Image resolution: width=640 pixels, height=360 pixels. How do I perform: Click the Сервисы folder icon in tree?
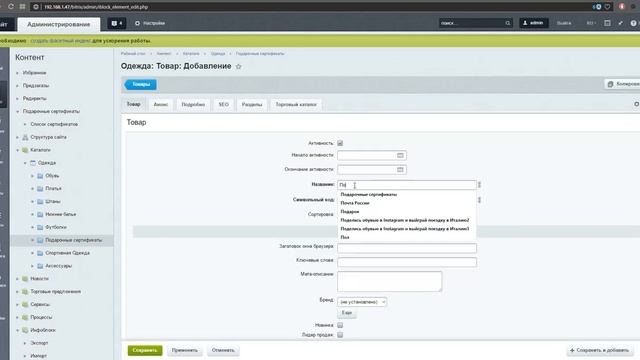[x=25, y=304]
